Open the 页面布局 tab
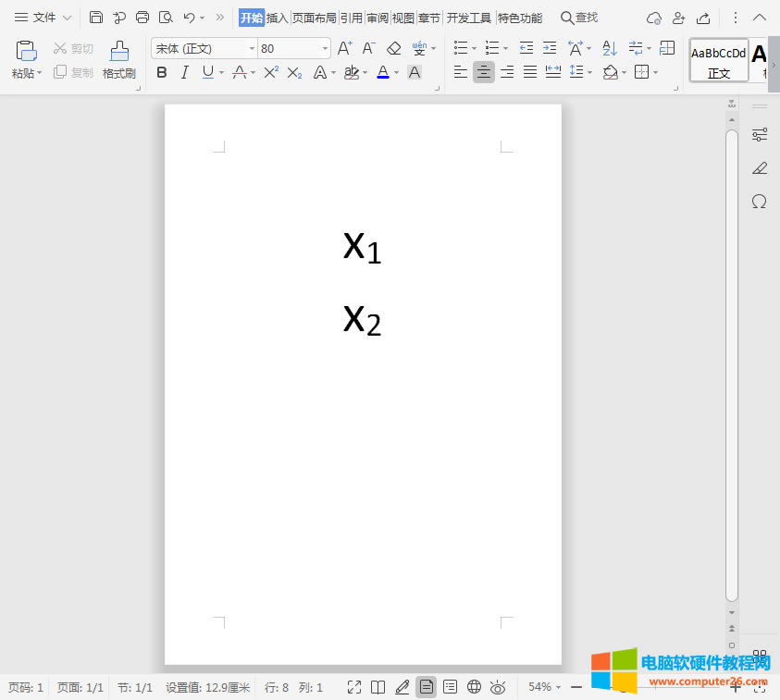This screenshot has height=700, width=780. coord(315,18)
